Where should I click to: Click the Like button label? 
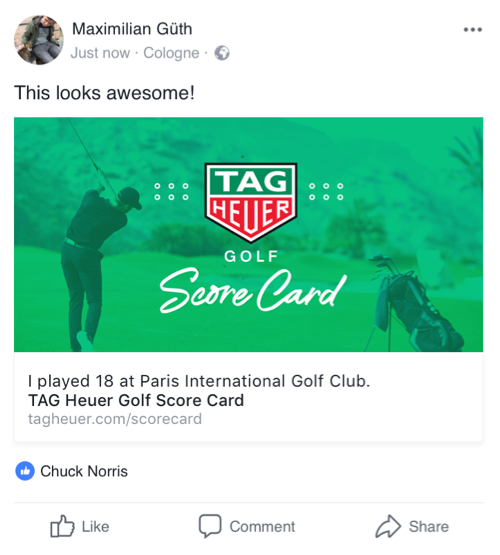[95, 527]
